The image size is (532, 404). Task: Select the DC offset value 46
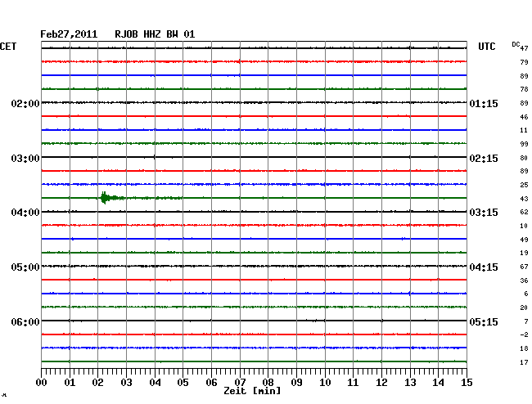coord(524,117)
